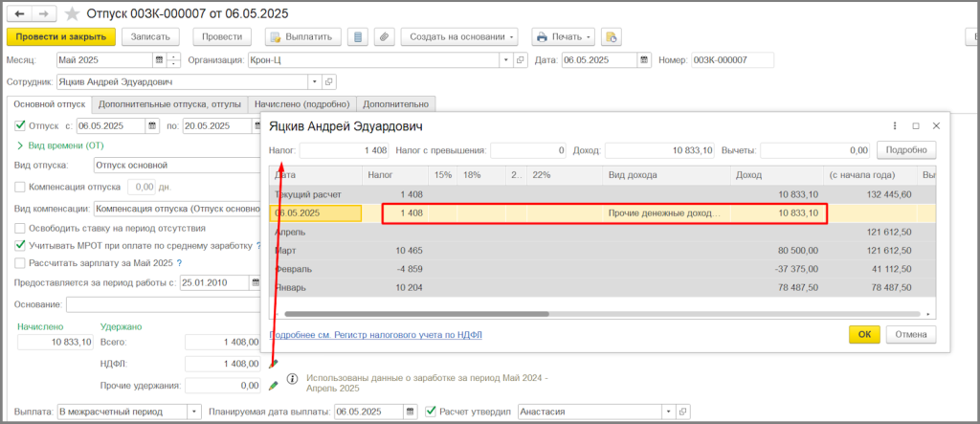
Task: Open attached files paperclip icon
Action: click(x=385, y=37)
